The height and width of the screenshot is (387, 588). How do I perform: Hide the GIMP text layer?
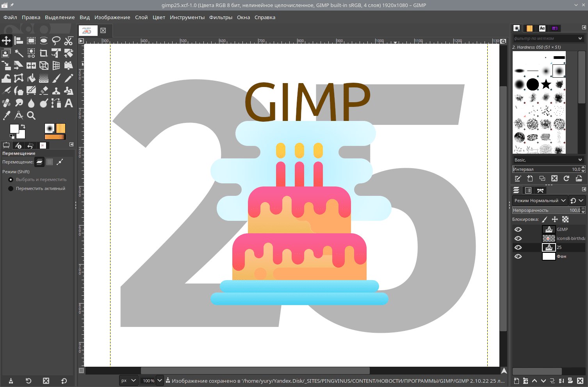coord(518,229)
